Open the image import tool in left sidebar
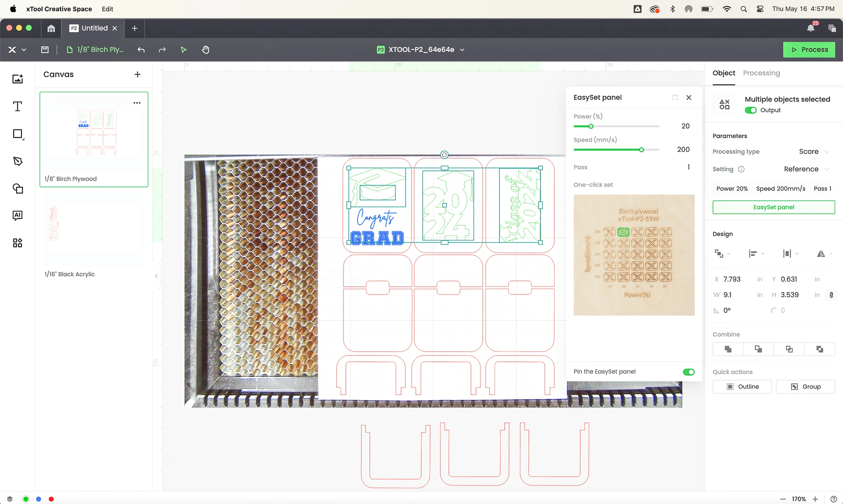 (x=17, y=79)
